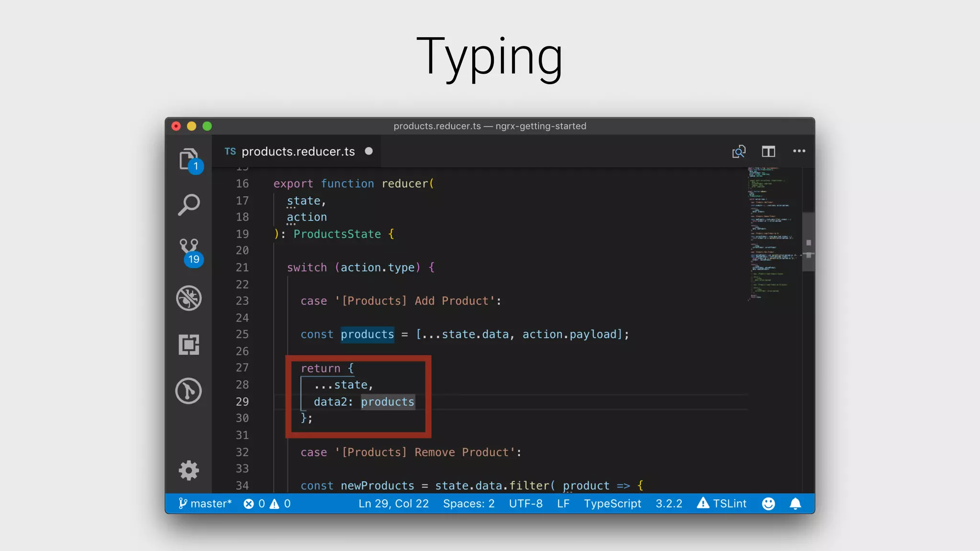This screenshot has height=551, width=980.
Task: Open notifications bell in status bar
Action: [795, 504]
